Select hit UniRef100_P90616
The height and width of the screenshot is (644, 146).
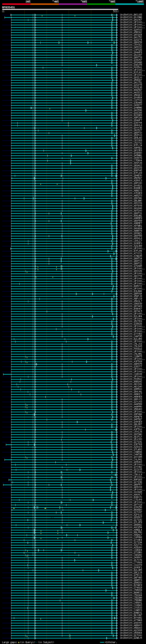coord(131,349)
